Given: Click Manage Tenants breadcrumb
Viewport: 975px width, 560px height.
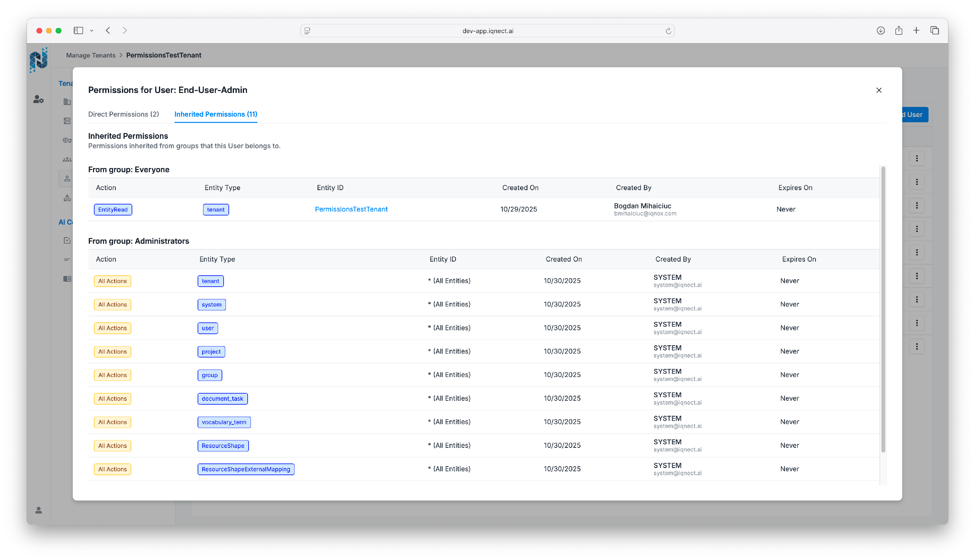Looking at the screenshot, I should point(90,55).
